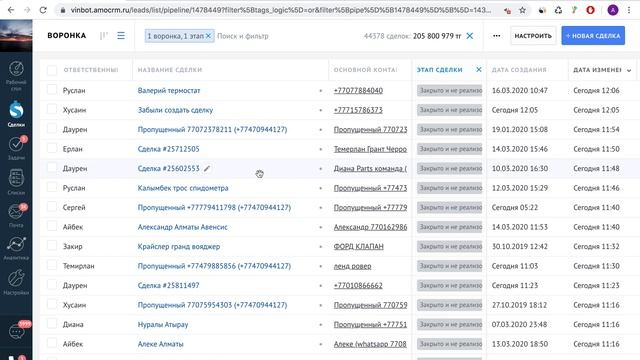
Task: Open contact ФОРД КЛАПАН
Action: (x=358, y=247)
